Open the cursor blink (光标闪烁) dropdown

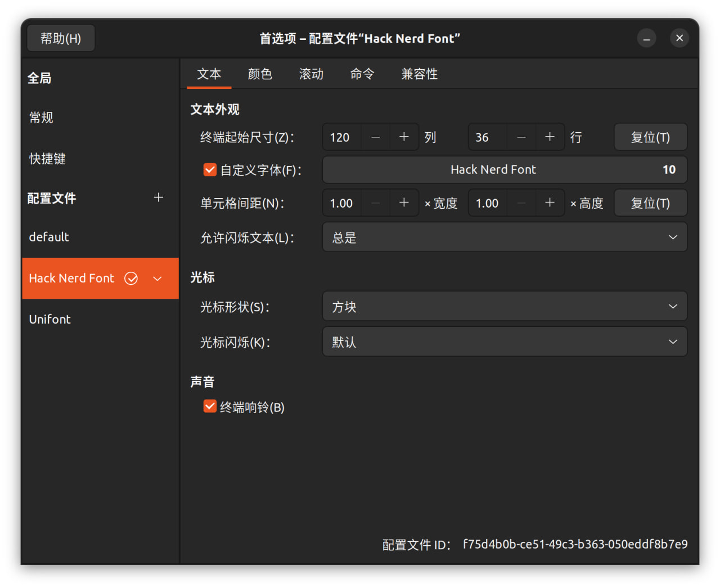tap(504, 342)
